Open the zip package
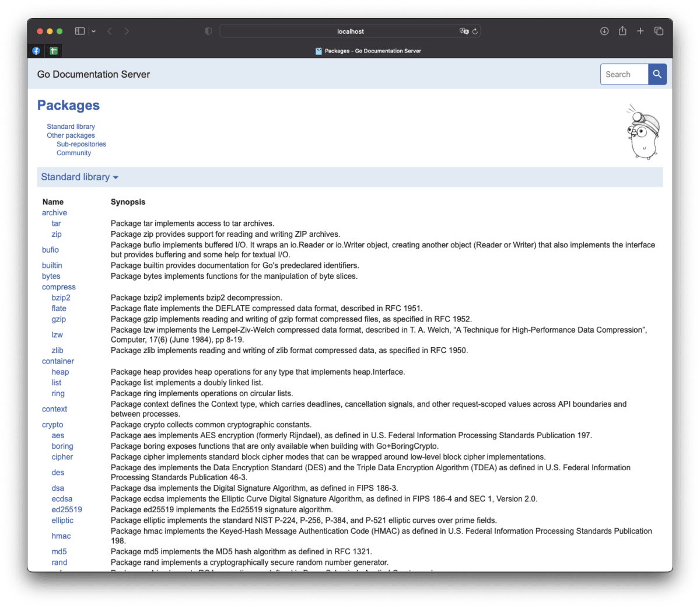Screen dimensions: 700x608 pos(57,234)
